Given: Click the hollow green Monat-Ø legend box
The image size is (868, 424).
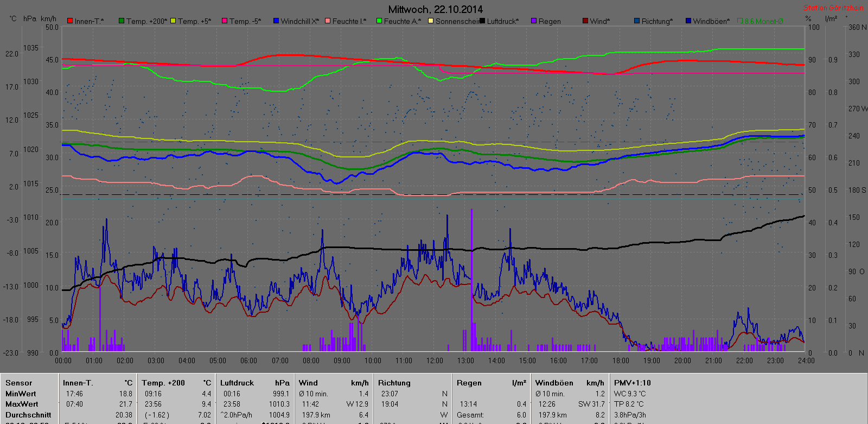Looking at the screenshot, I should click(740, 21).
